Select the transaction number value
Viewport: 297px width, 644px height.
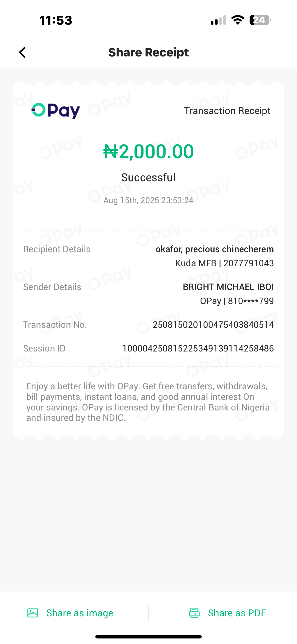point(213,325)
